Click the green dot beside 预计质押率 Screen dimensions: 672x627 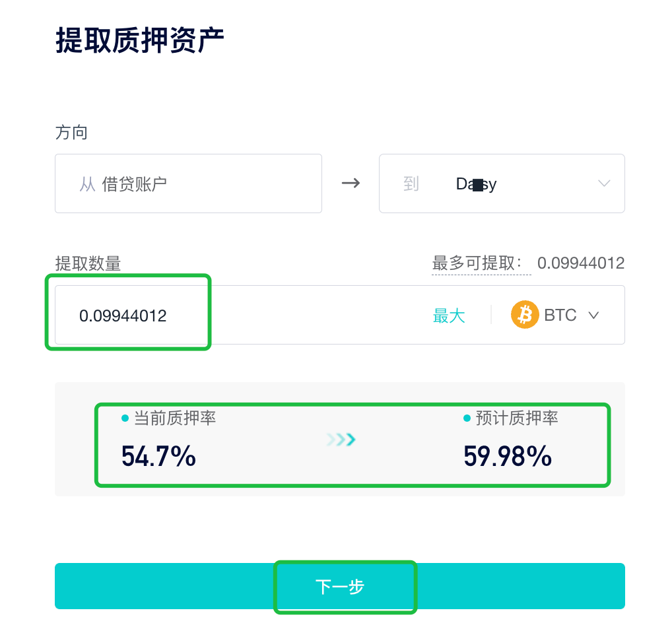point(466,418)
